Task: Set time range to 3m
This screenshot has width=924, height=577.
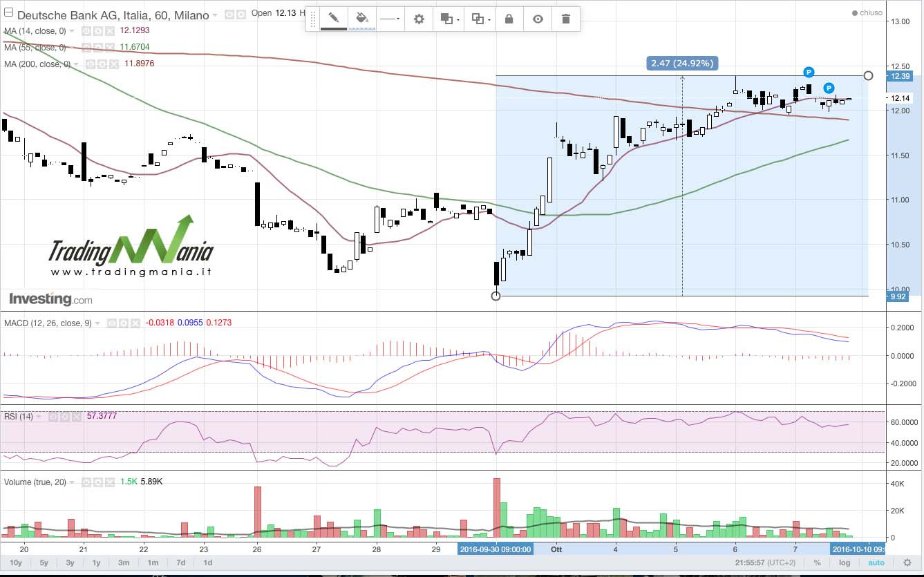Action: (124, 562)
